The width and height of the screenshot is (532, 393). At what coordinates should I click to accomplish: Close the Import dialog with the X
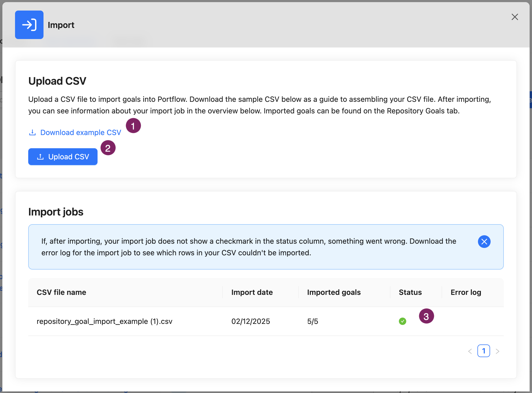coord(515,17)
